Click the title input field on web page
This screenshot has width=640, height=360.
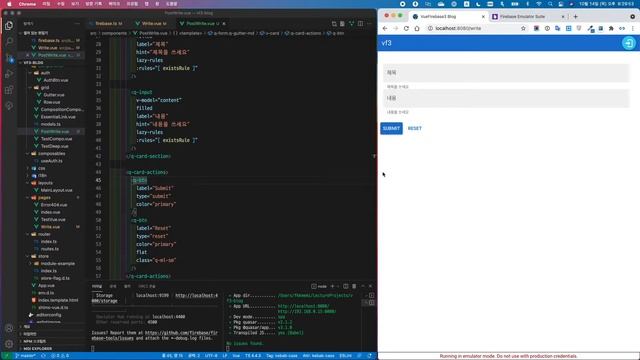pyautogui.click(x=506, y=73)
